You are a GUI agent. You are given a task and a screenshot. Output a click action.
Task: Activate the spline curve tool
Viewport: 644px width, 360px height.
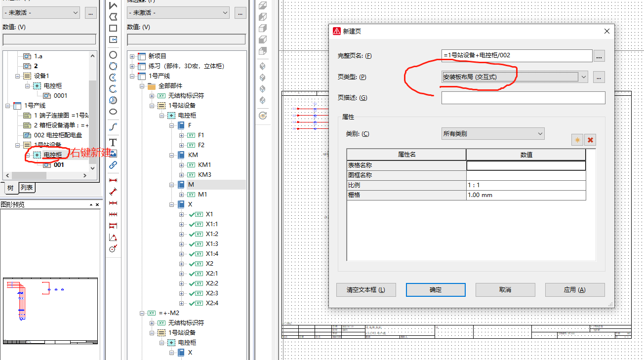[x=113, y=127]
